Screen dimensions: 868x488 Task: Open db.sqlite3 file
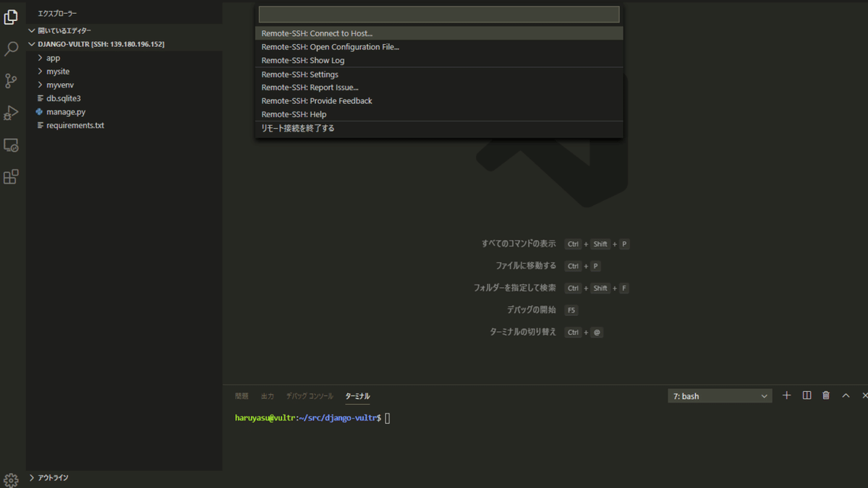[x=124, y=98]
